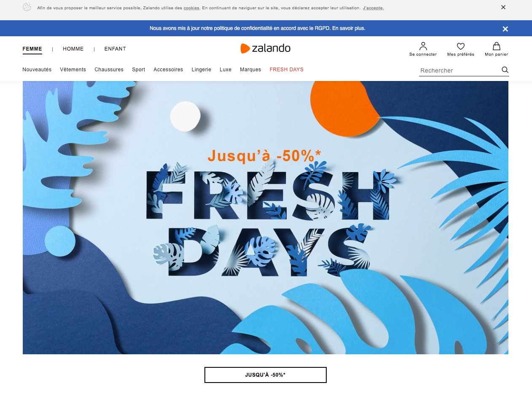
Task: Open the FRESH DAYS red link
Action: 287,70
